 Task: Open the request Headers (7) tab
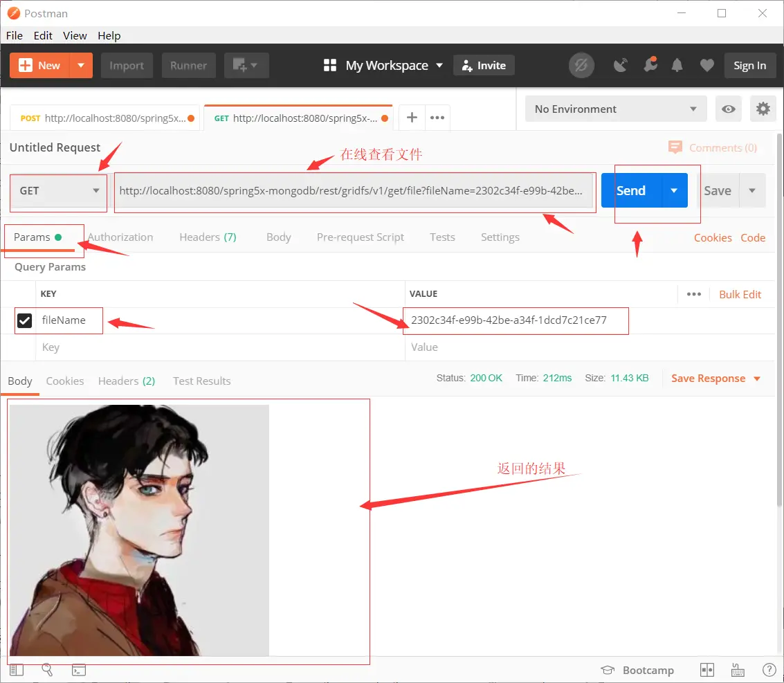click(208, 237)
